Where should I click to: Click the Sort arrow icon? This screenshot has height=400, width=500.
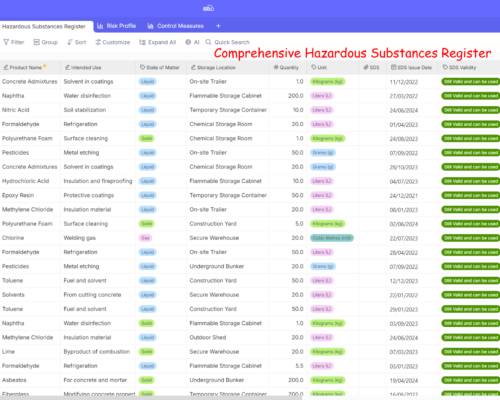70,42
